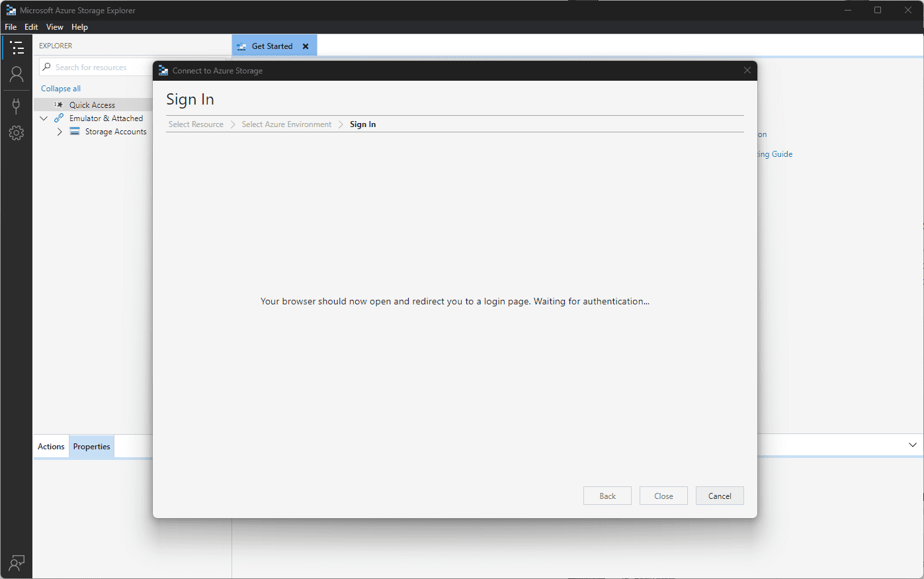Click the Connect plug icon in the sidebar

point(17,106)
